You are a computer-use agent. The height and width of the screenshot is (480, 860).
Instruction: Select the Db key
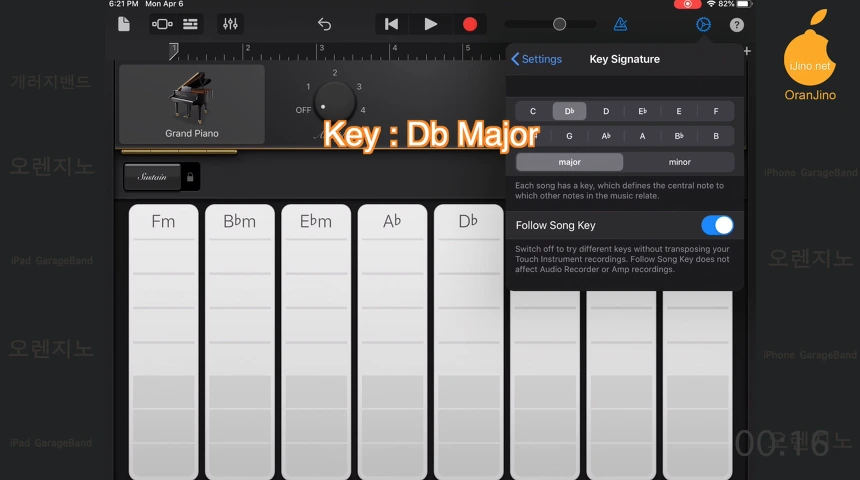(569, 111)
